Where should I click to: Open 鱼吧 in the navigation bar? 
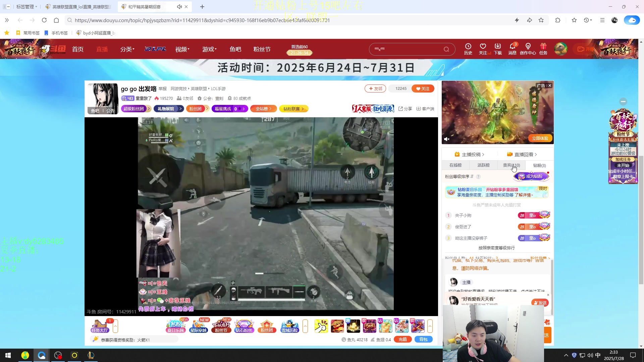coord(235,49)
